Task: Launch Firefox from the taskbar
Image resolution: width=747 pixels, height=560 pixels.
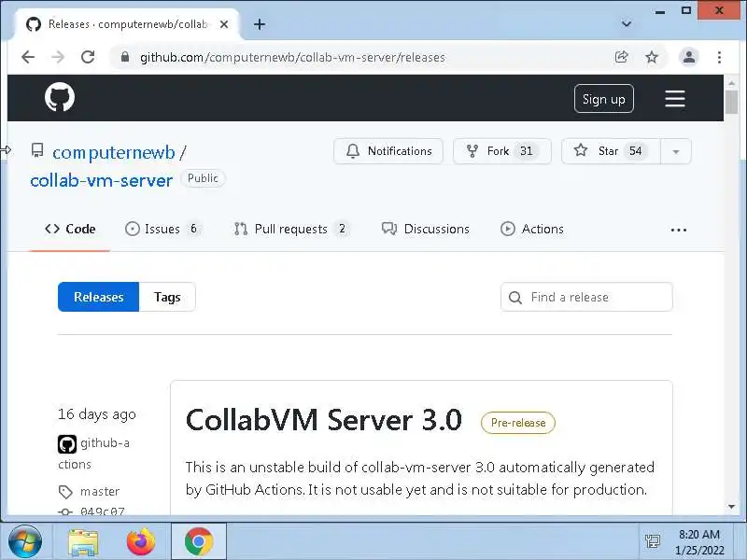Action: tap(141, 541)
